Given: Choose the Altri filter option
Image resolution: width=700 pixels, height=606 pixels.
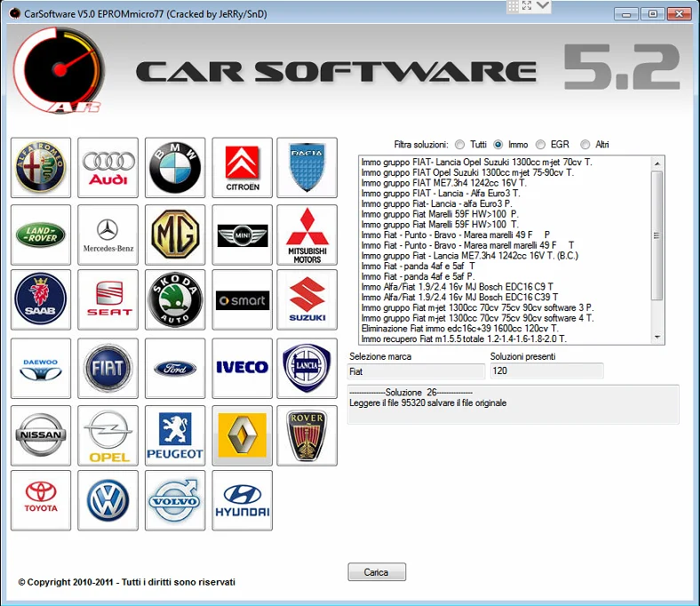Looking at the screenshot, I should point(585,145).
